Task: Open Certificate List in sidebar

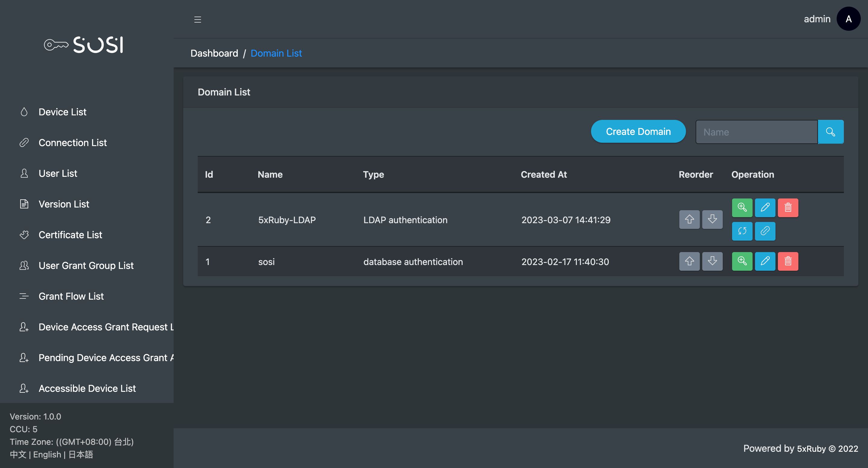Action: [70, 235]
